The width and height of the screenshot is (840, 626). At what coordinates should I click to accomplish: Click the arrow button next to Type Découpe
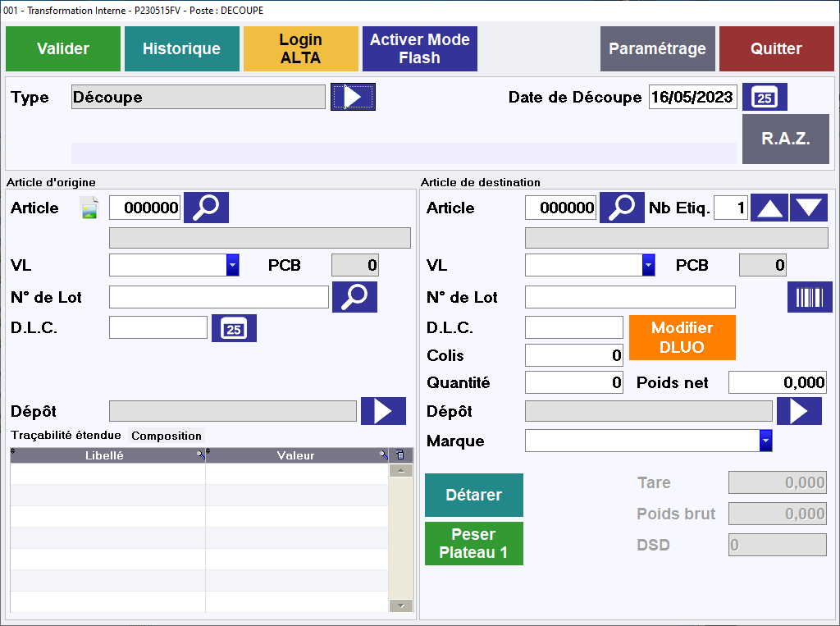click(x=353, y=97)
